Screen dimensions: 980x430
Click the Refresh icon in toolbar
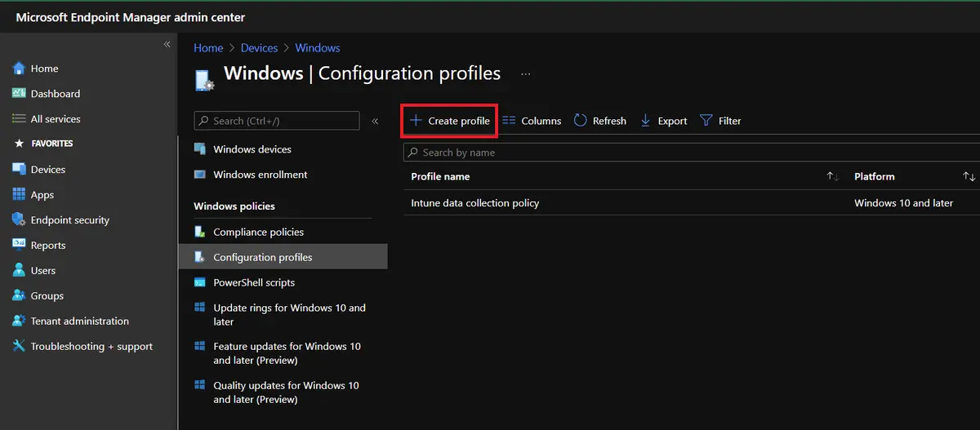point(580,121)
